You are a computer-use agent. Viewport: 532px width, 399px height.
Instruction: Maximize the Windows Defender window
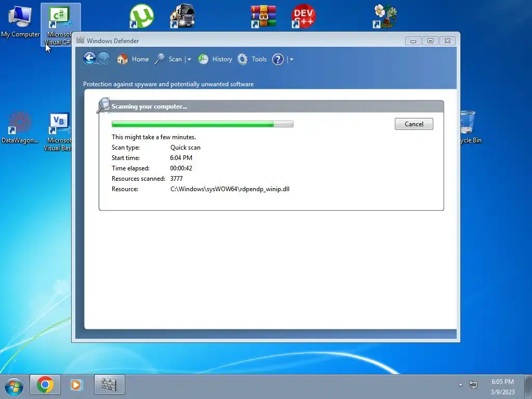[x=430, y=41]
